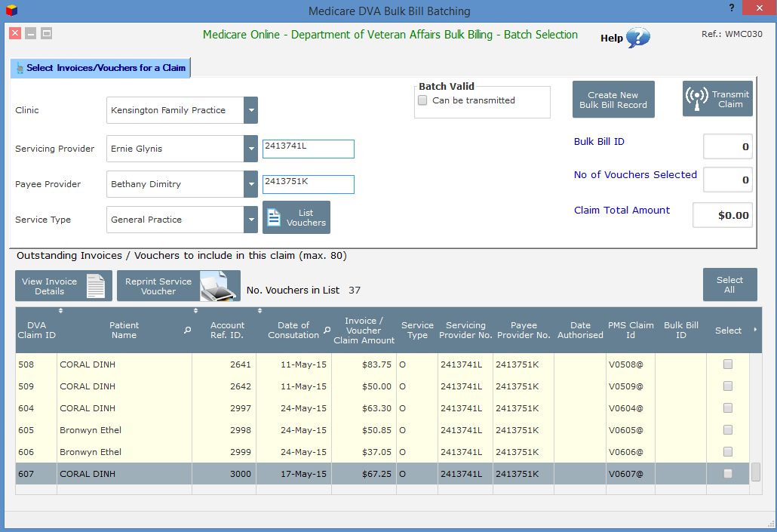The width and height of the screenshot is (777, 532).
Task: Open the Servicing Provider dropdown
Action: pyautogui.click(x=250, y=149)
